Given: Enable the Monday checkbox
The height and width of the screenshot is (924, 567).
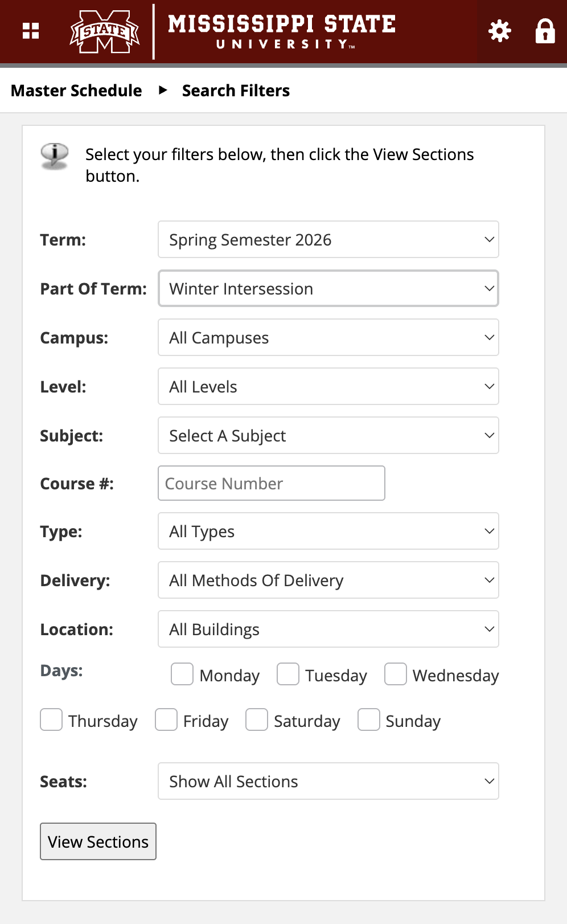Looking at the screenshot, I should (182, 674).
